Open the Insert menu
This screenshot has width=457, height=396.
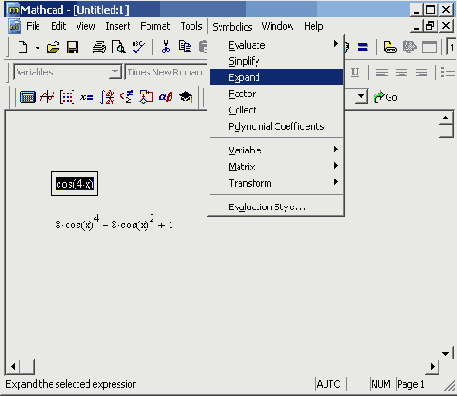(118, 26)
